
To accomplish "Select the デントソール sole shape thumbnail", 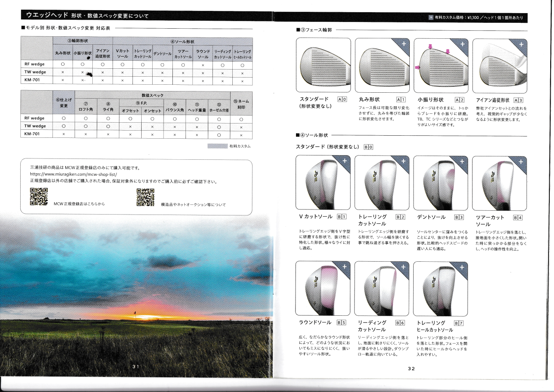I will 441,183.
